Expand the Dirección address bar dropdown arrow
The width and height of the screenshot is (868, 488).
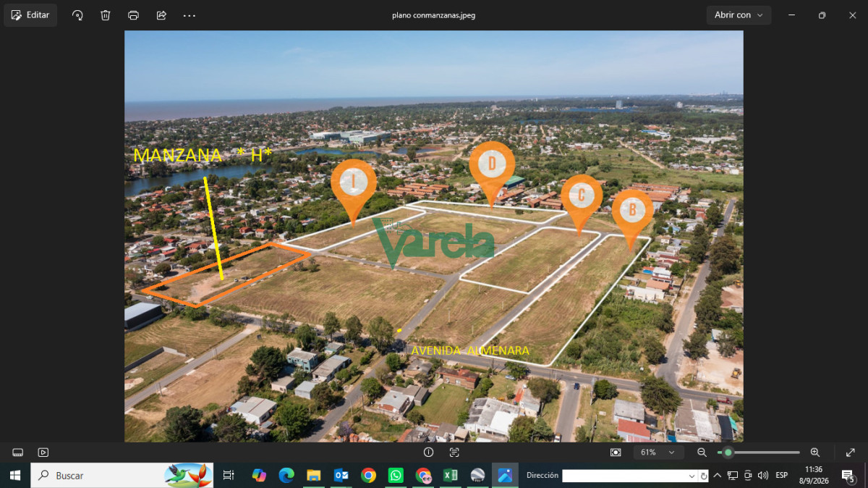[692, 476]
